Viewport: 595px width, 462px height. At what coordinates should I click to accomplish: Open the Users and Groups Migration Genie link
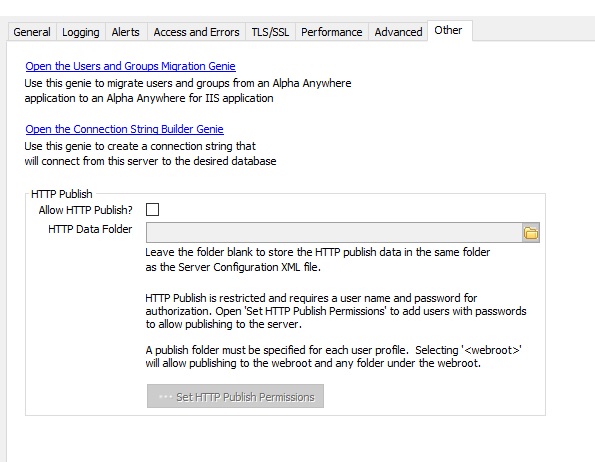[131, 66]
